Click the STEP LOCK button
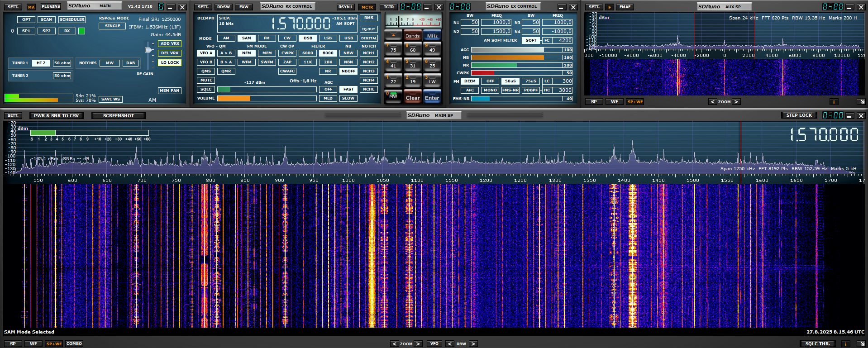The width and height of the screenshot is (868, 348). 799,115
